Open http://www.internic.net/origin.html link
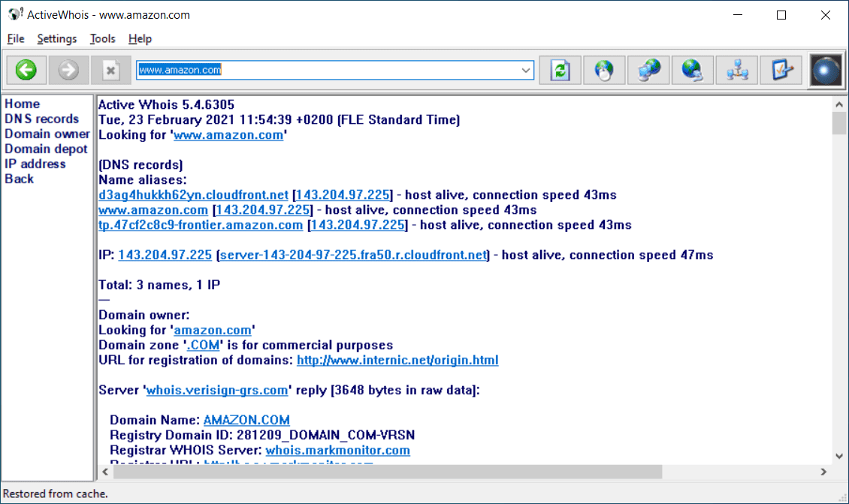 tap(397, 361)
